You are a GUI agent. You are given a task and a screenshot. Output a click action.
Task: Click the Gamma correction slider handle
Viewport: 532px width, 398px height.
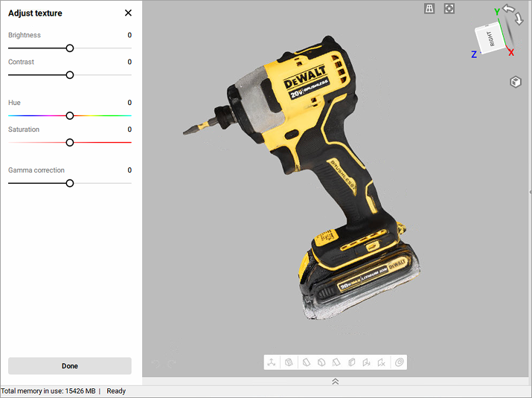click(x=70, y=183)
